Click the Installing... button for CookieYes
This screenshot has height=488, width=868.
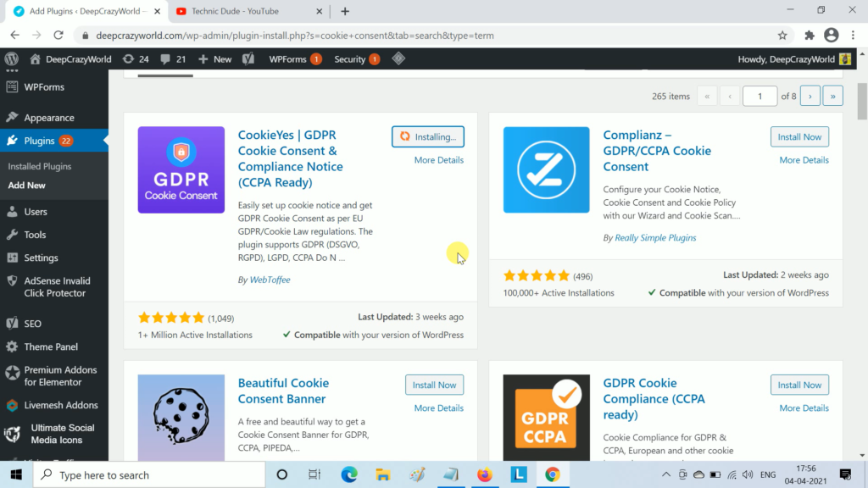tap(428, 136)
